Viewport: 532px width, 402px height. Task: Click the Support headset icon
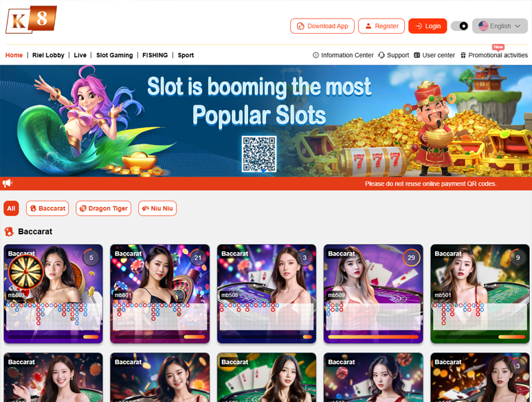click(x=381, y=55)
